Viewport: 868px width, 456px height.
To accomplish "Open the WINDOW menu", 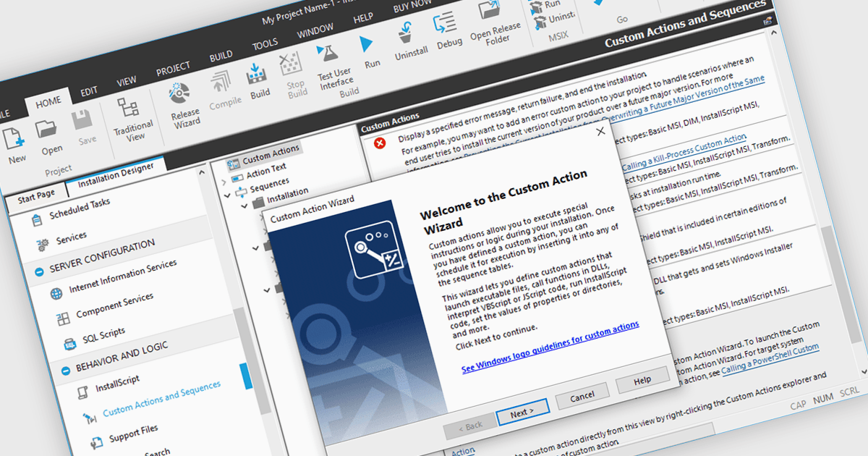I will point(315,32).
